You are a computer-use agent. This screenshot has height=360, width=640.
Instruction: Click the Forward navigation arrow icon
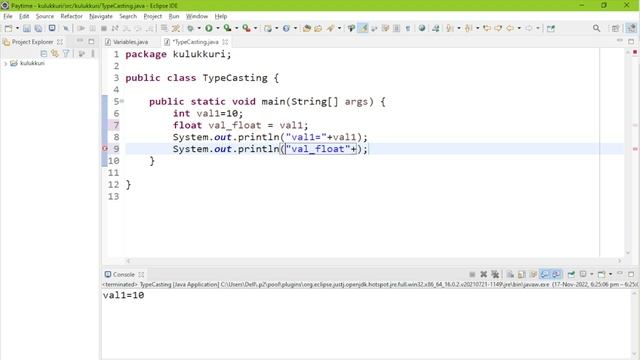529,28
